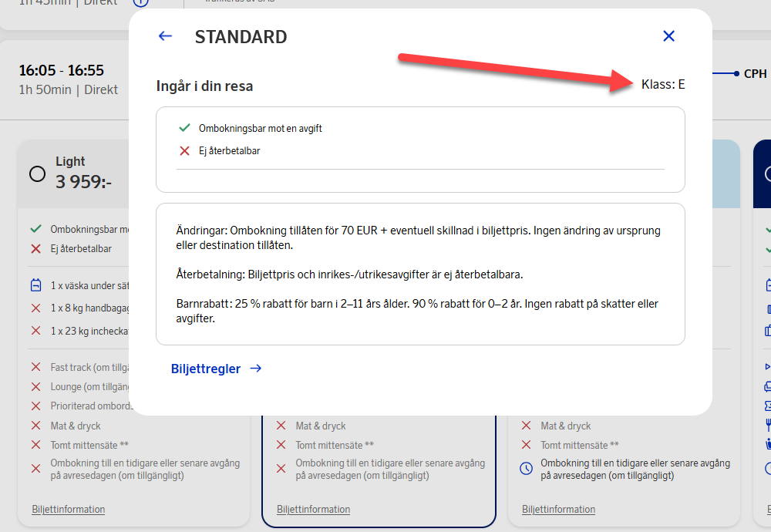
Task: Click the Light fare price 3 959:-
Action: coord(84,182)
